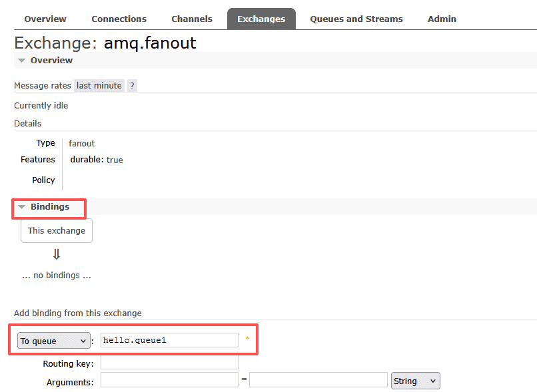This screenshot has height=392, width=537.
Task: Open the String argument type dropdown
Action: pos(416,381)
